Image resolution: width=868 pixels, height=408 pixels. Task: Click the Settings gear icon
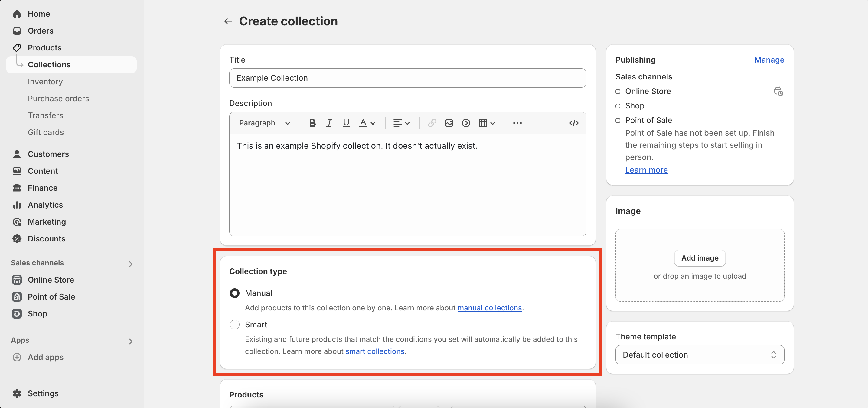coord(17,393)
